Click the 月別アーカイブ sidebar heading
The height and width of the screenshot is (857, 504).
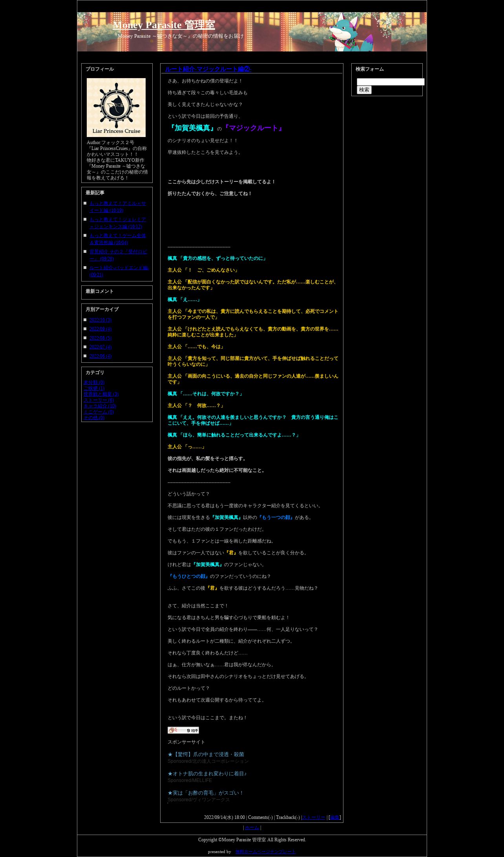point(102,309)
